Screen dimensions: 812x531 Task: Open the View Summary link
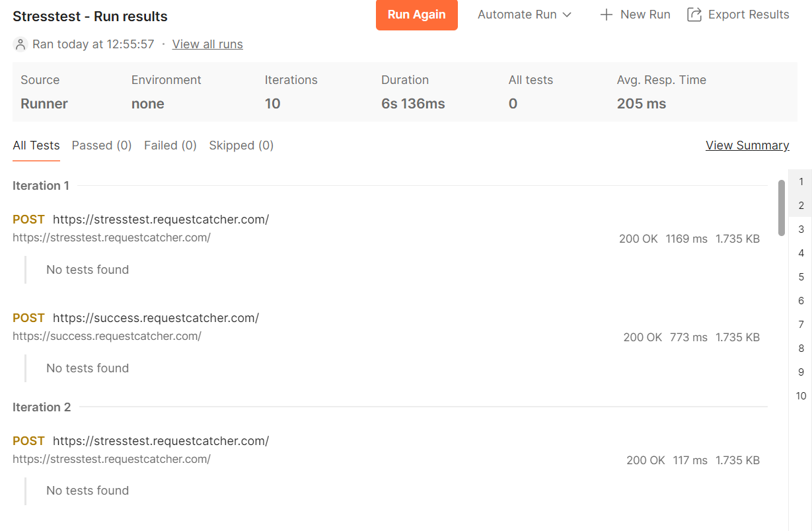[747, 145]
